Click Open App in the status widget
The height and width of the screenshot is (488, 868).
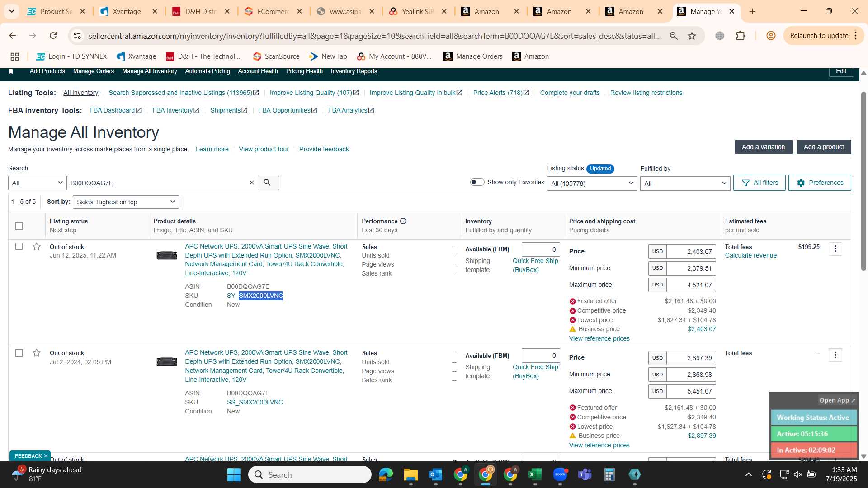(x=837, y=400)
